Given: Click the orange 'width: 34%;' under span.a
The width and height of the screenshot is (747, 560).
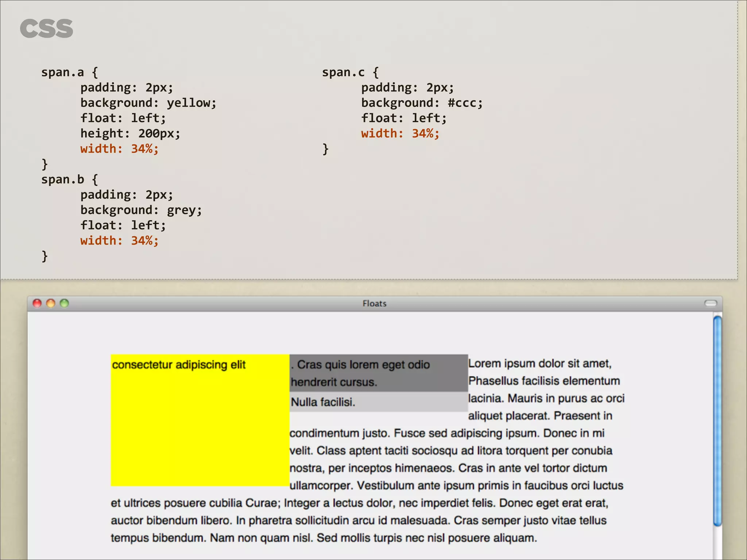Looking at the screenshot, I should coord(120,149).
